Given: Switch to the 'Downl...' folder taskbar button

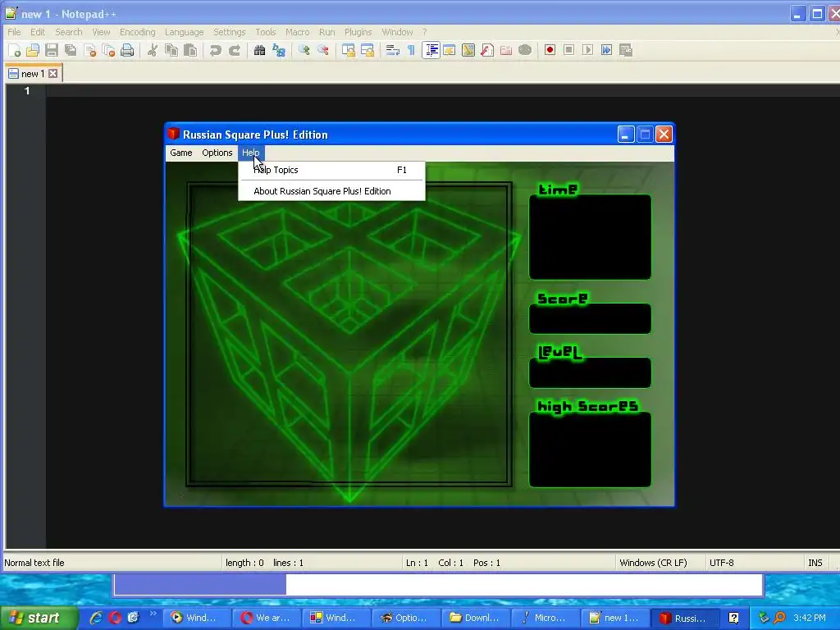Looking at the screenshot, I should click(476, 618).
